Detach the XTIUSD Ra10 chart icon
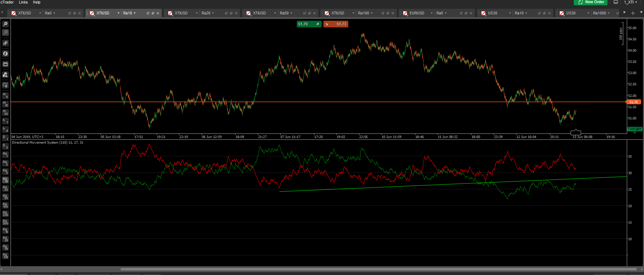Viewport: 644px width, 275px height. pos(148,13)
